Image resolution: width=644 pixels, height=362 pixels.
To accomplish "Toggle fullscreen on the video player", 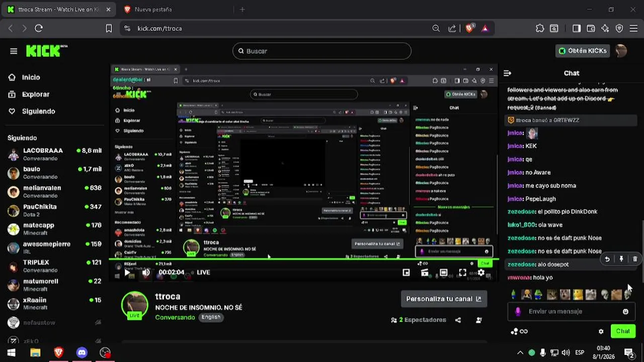I will click(462, 273).
